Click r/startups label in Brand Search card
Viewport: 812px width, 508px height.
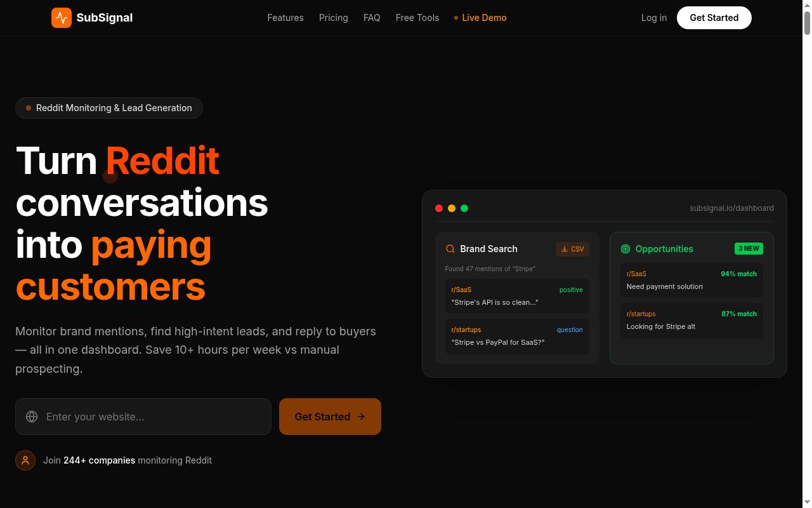pos(466,330)
